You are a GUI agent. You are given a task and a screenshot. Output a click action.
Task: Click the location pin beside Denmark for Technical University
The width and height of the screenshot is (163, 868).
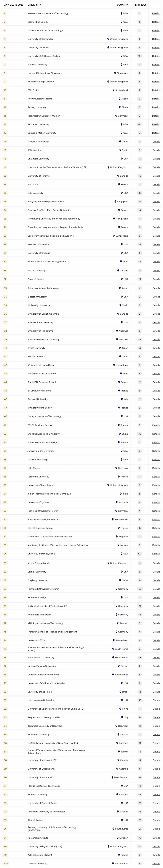point(117,726)
